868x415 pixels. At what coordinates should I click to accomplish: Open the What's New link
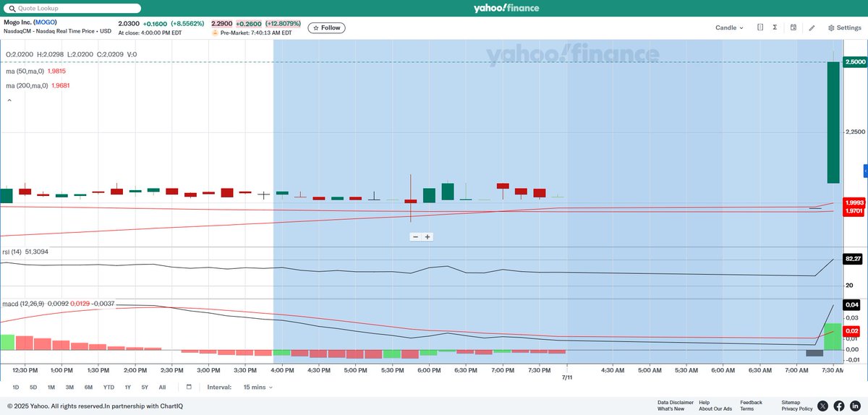pyautogui.click(x=671, y=408)
